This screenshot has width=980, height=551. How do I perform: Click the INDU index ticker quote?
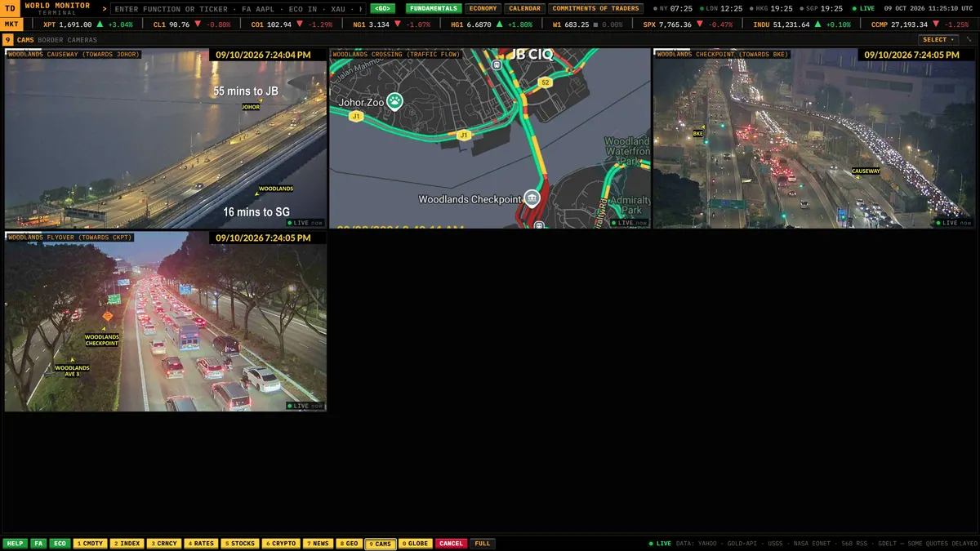tap(801, 24)
